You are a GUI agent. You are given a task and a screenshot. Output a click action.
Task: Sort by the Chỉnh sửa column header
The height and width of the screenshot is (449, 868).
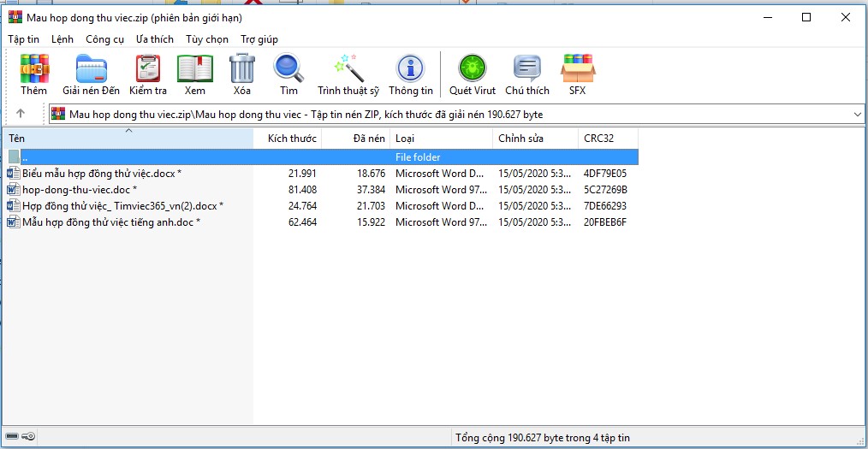[x=535, y=139]
